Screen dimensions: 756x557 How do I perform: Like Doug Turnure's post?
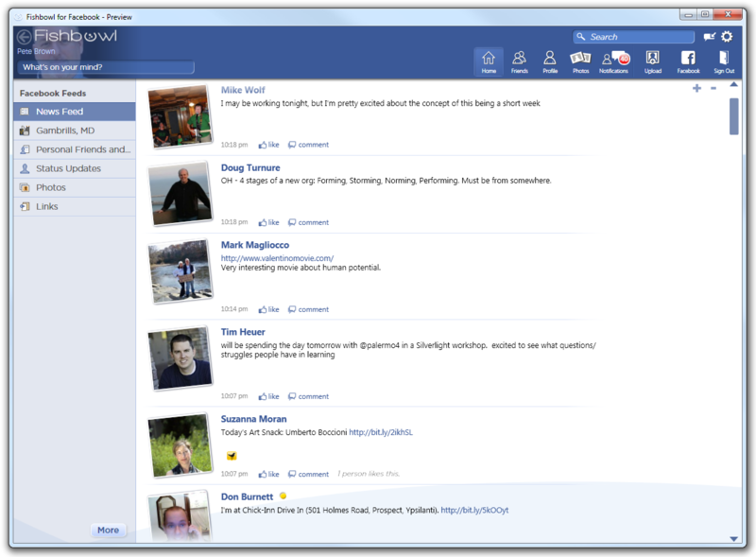268,222
